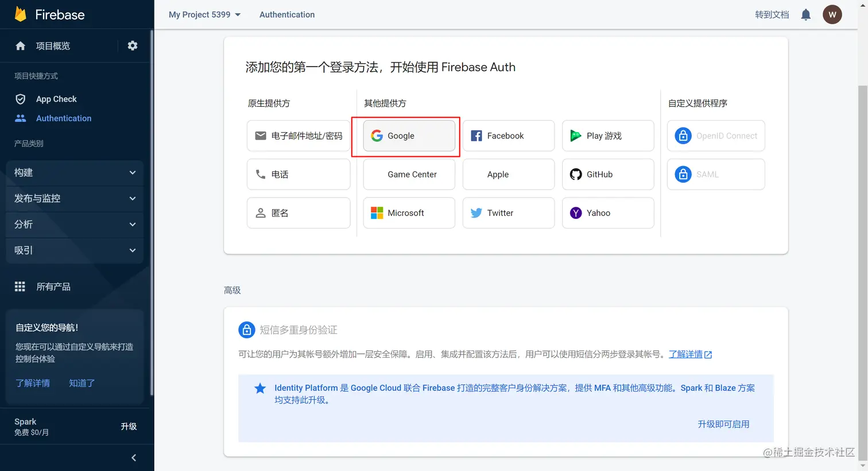
Task: Click the Facebook logo icon
Action: point(476,136)
